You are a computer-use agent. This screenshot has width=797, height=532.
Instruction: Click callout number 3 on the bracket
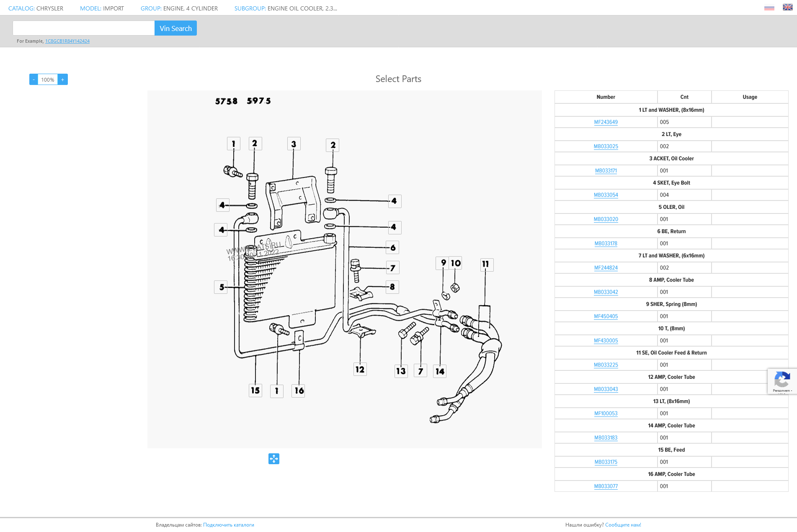pyautogui.click(x=294, y=144)
